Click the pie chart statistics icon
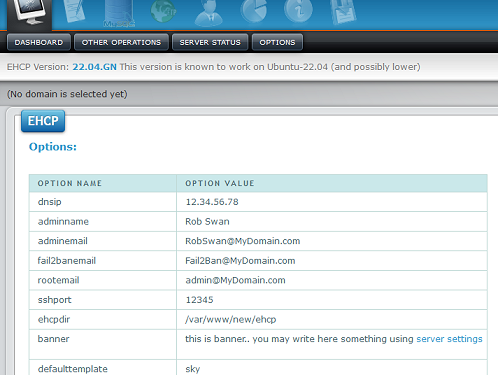The width and height of the screenshot is (498, 375). click(254, 11)
